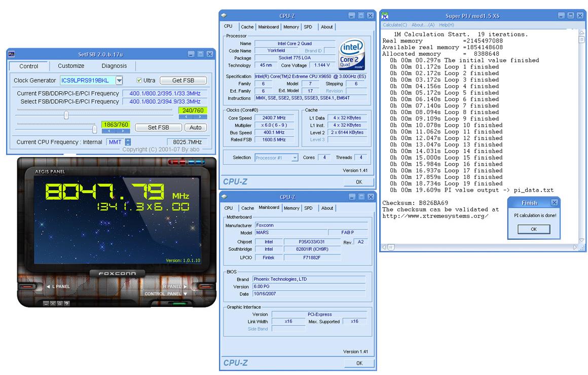The width and height of the screenshot is (588, 375).
Task: Click the Intel Core 2 Quad logo in CPU-Z
Action: (x=352, y=55)
